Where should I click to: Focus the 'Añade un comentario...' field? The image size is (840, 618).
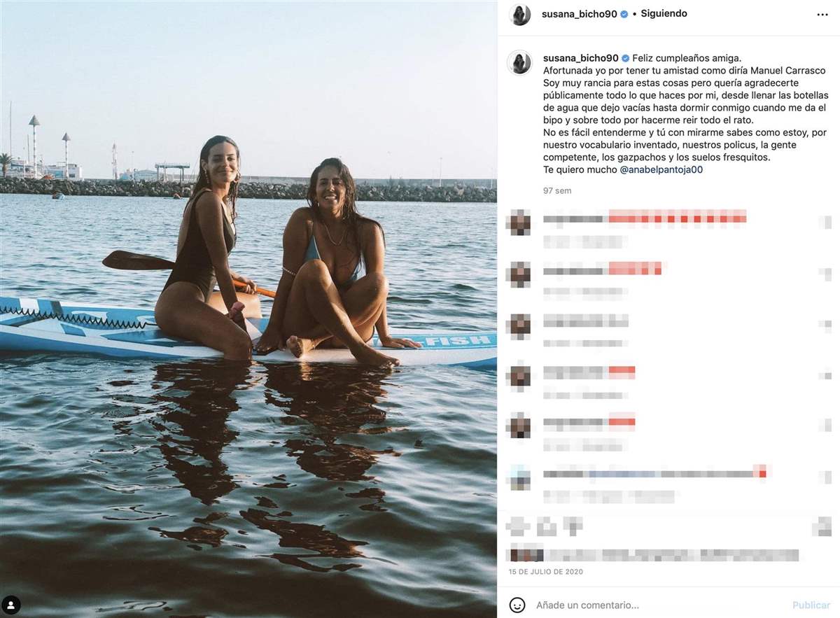[x=658, y=605]
